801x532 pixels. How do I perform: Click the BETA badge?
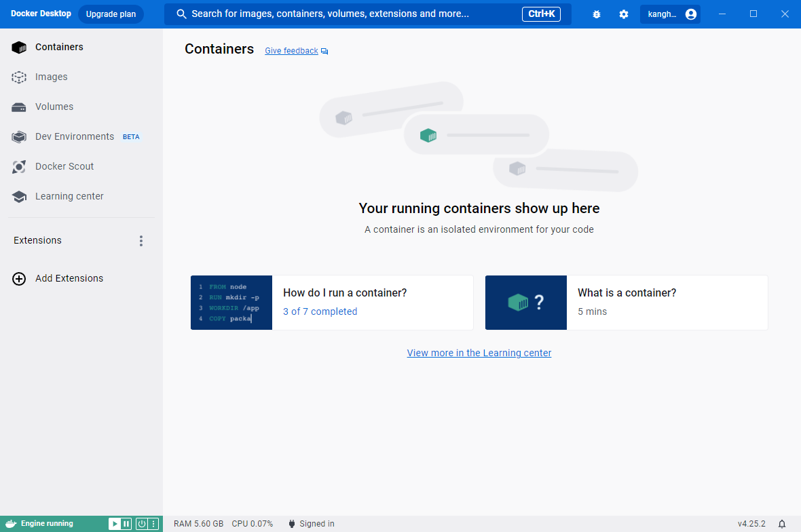pyautogui.click(x=131, y=137)
